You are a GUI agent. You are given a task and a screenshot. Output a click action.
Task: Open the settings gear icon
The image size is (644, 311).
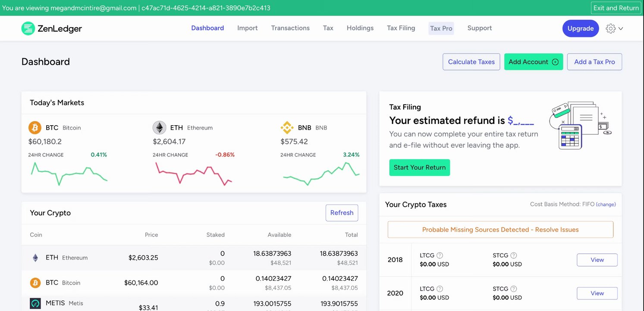[610, 29]
